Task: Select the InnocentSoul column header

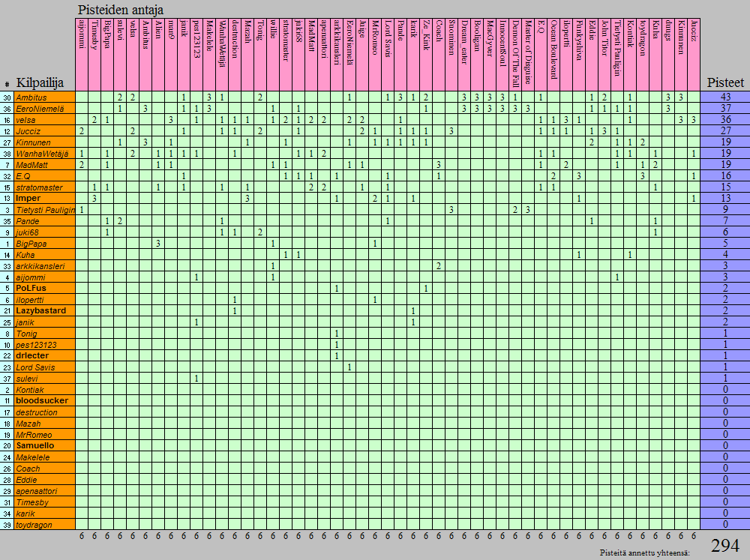Action: pyautogui.click(x=502, y=55)
